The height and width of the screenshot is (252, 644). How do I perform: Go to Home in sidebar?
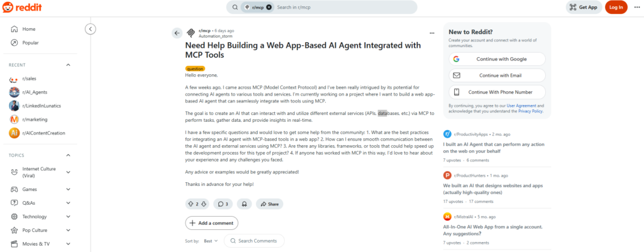[x=29, y=29]
